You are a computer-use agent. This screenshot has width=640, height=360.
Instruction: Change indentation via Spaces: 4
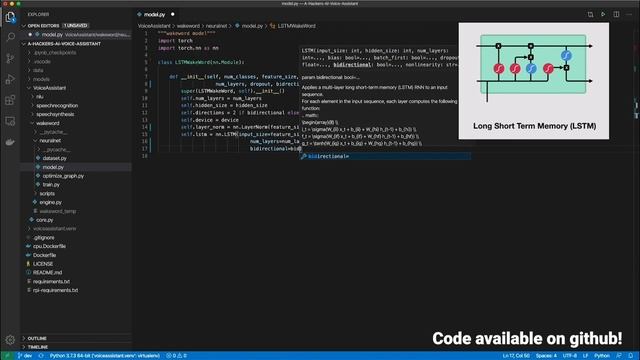coord(546,356)
